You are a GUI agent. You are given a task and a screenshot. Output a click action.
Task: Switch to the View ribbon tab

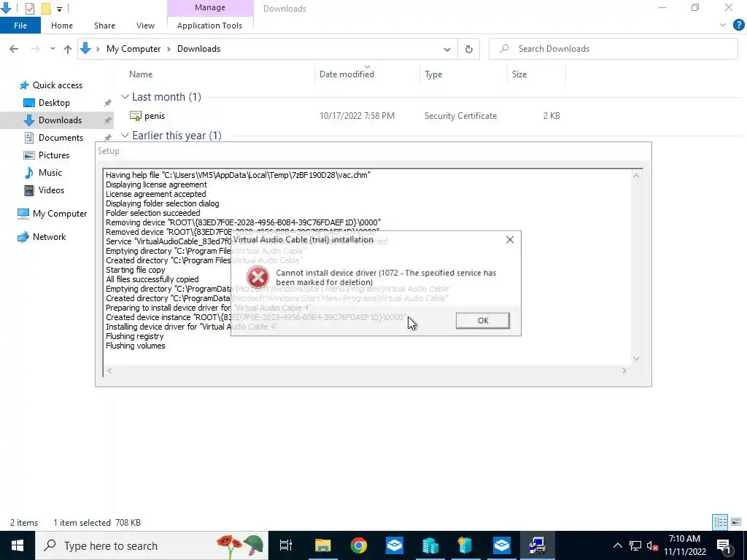point(145,26)
